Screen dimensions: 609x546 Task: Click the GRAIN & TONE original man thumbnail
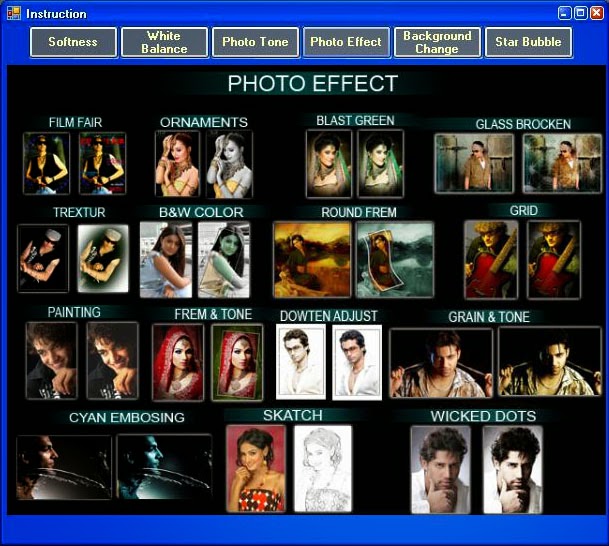[x=441, y=363]
